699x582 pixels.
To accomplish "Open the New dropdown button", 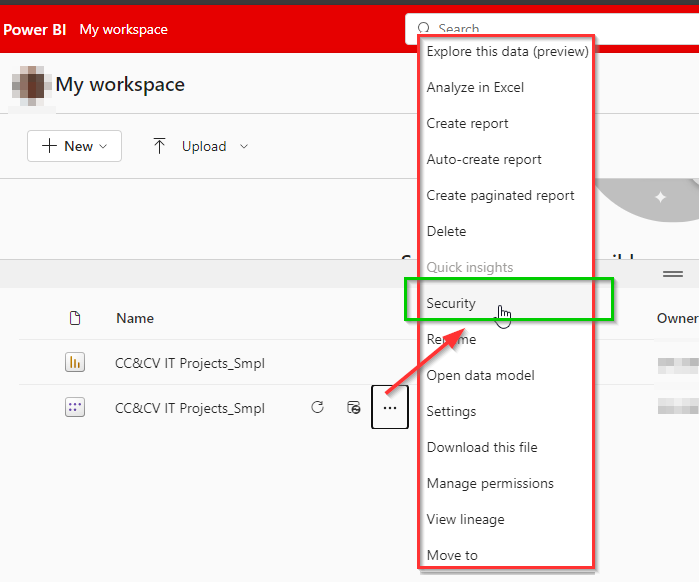I will pos(74,146).
